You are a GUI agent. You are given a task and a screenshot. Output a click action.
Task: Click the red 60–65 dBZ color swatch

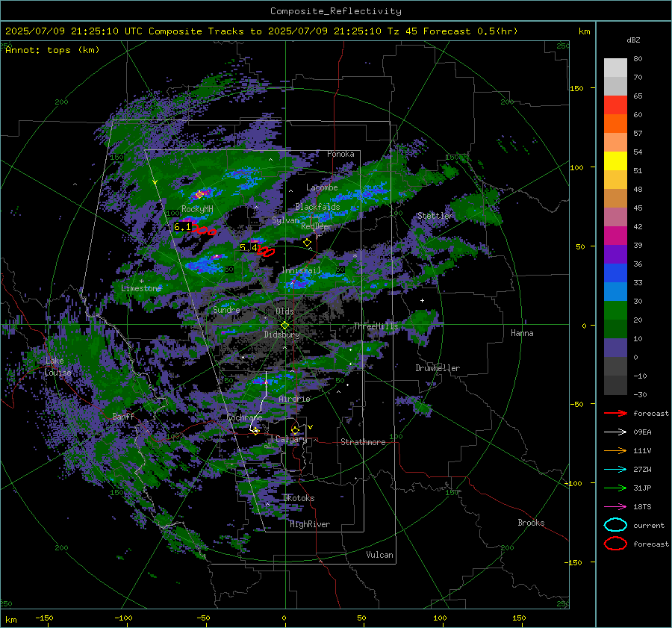coord(615,105)
